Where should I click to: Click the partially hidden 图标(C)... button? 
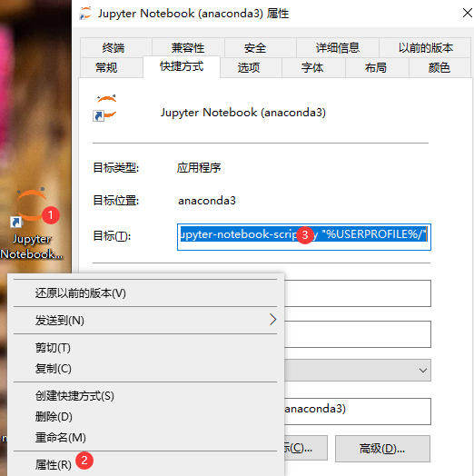[305, 448]
